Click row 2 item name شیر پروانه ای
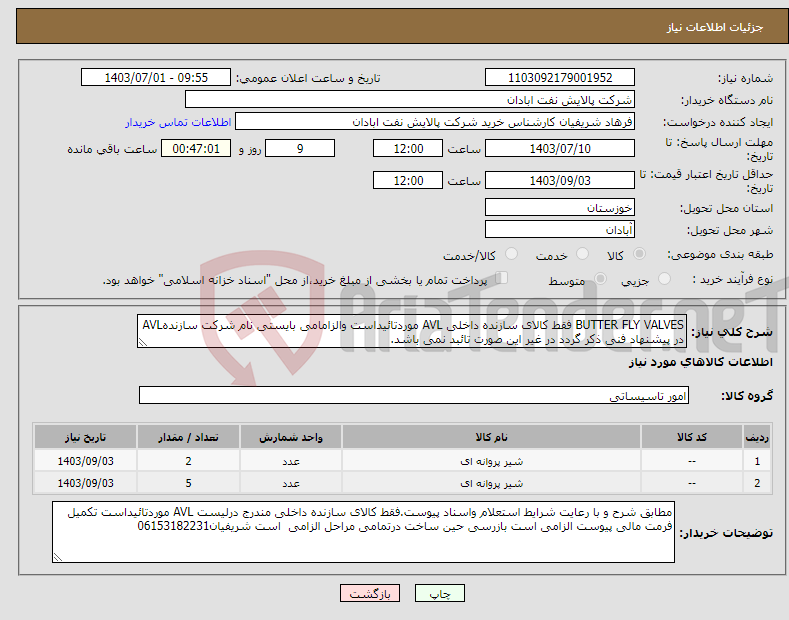The height and width of the screenshot is (620, 789). 491,483
